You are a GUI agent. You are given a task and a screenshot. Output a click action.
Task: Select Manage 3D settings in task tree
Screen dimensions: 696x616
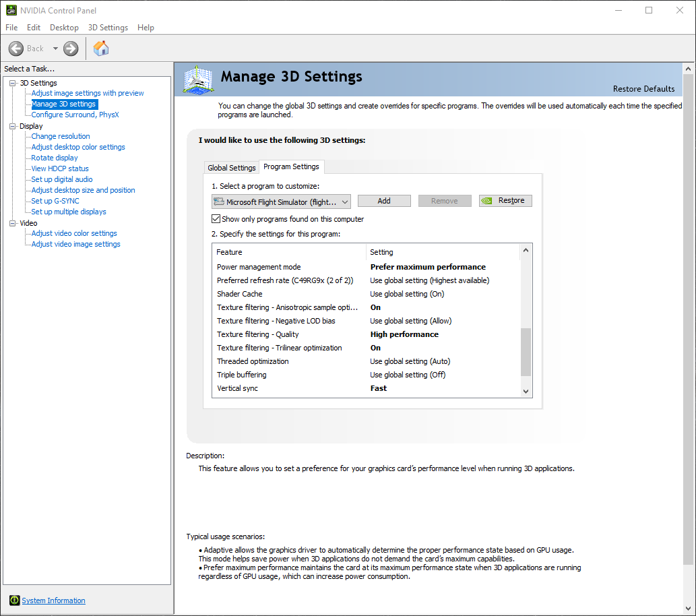(63, 104)
